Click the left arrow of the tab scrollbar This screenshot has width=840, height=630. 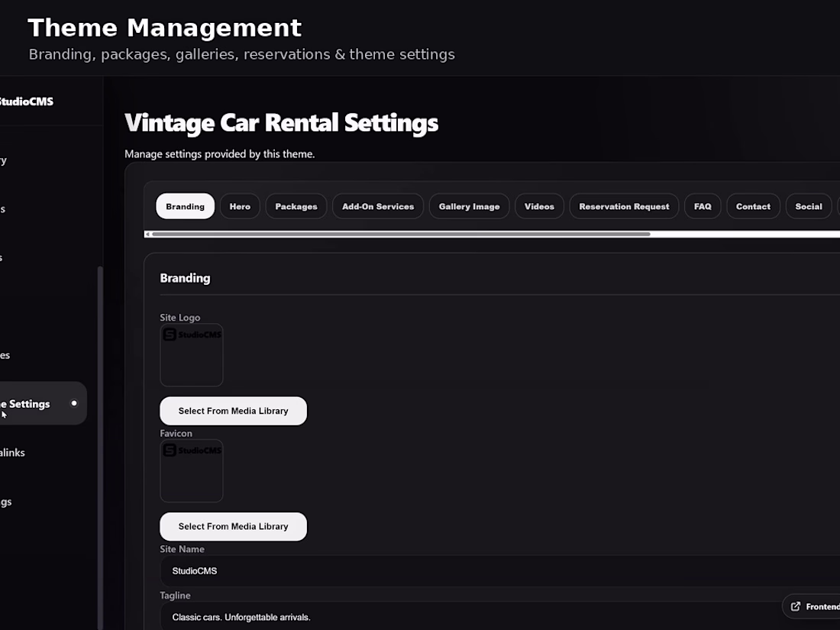click(x=147, y=234)
